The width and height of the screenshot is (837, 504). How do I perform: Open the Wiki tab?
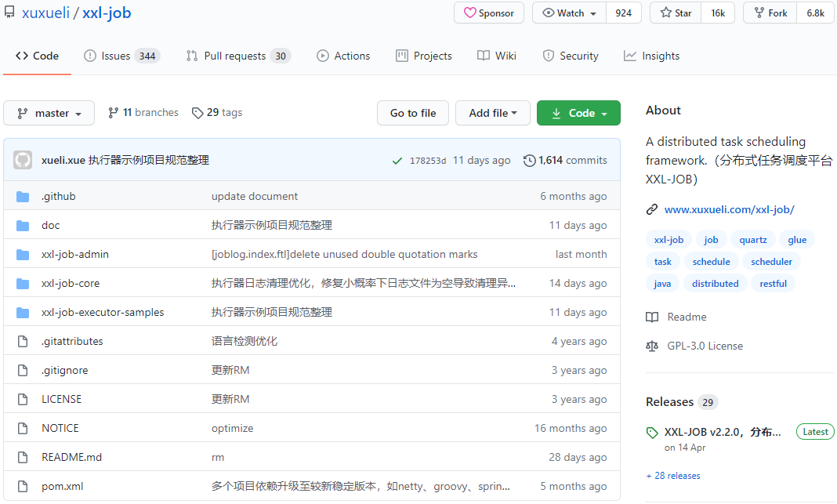pos(497,56)
